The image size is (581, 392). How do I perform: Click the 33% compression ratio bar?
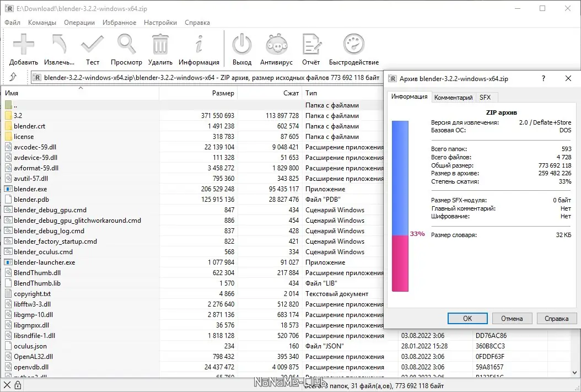click(x=400, y=206)
